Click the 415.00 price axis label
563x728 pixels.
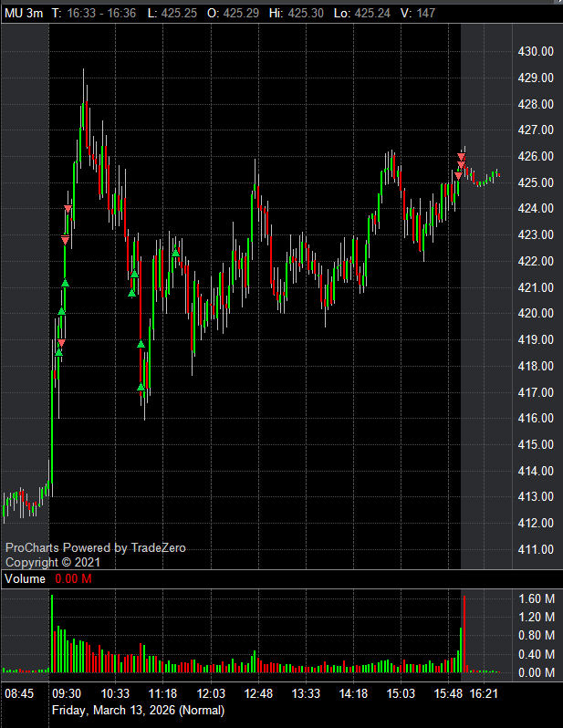click(536, 444)
